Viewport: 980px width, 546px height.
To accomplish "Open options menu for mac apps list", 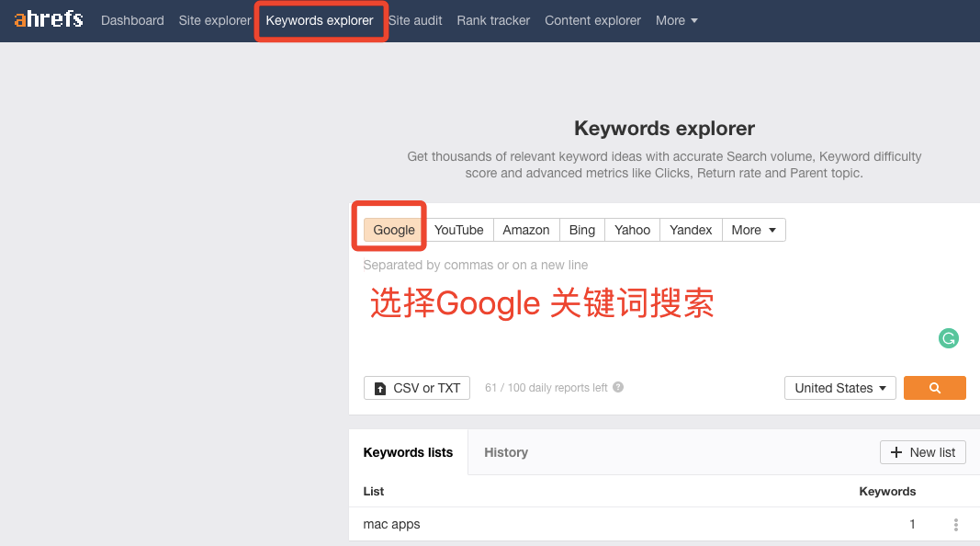I will [x=955, y=525].
